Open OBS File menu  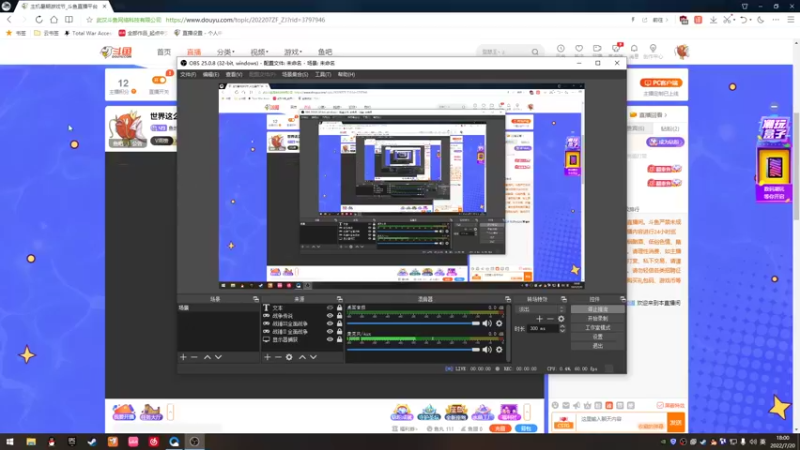(188, 74)
